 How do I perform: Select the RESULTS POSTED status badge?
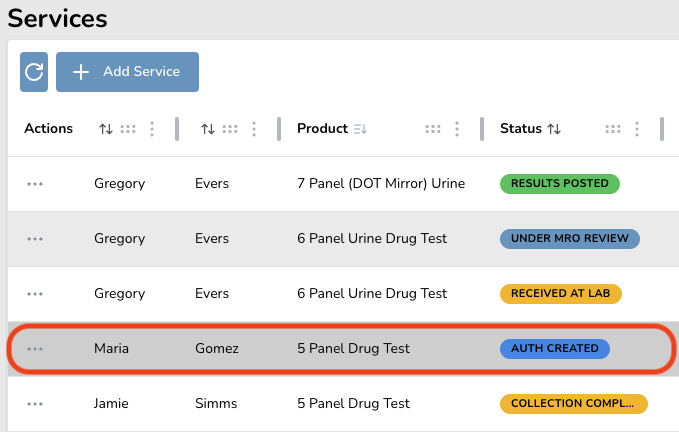pyautogui.click(x=560, y=184)
